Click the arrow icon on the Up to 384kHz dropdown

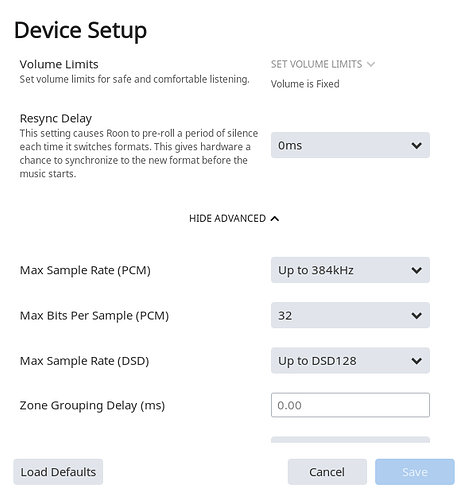pos(416,270)
